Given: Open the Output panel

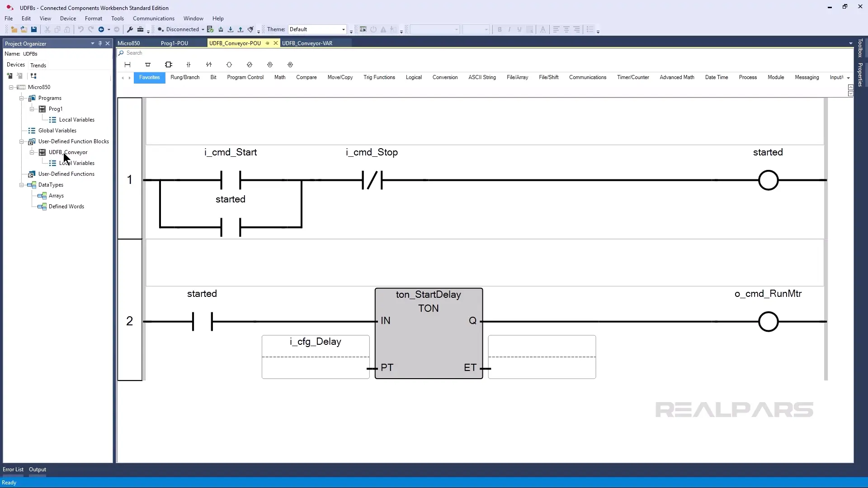Looking at the screenshot, I should (38, 469).
